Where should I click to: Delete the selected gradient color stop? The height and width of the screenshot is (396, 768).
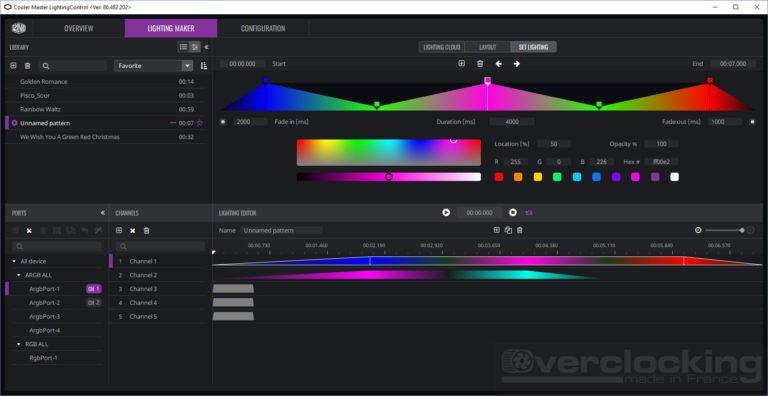480,64
